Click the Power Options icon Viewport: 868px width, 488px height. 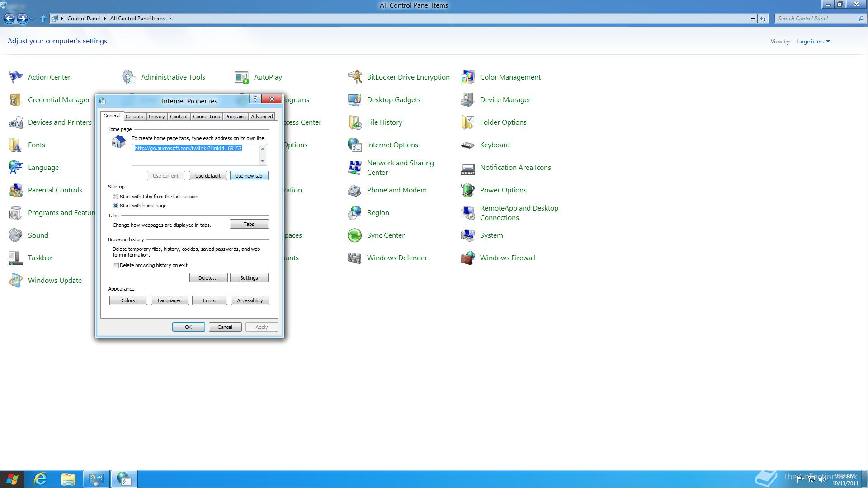pos(468,190)
